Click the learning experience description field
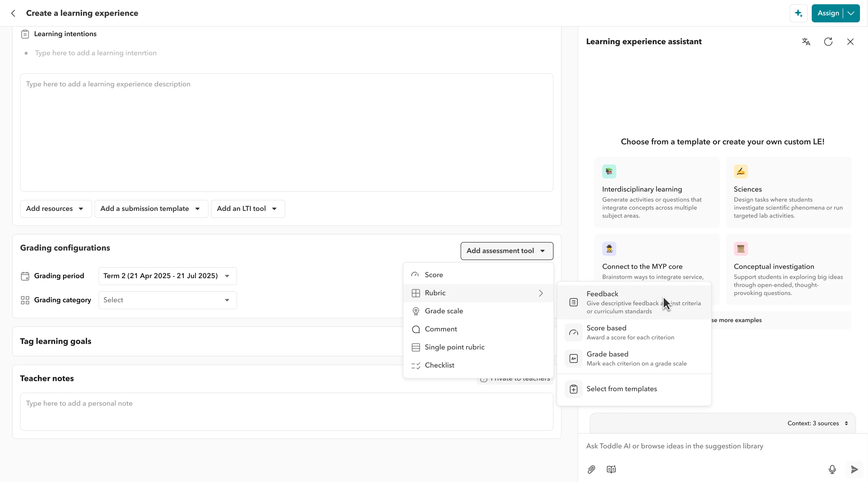Screen dimensions: 868x482 286,133
